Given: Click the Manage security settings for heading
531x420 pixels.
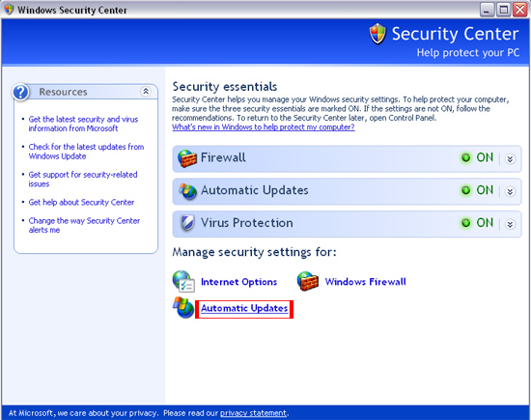Looking at the screenshot, I should [254, 252].
